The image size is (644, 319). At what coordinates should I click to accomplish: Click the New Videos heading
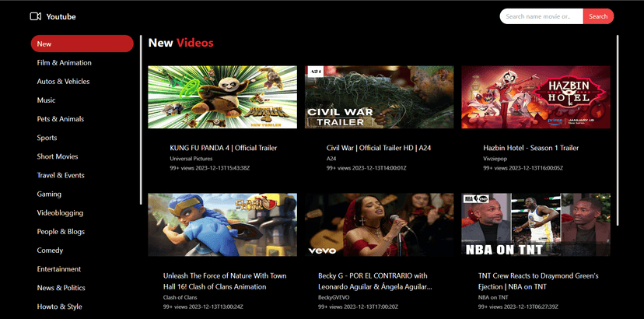180,43
